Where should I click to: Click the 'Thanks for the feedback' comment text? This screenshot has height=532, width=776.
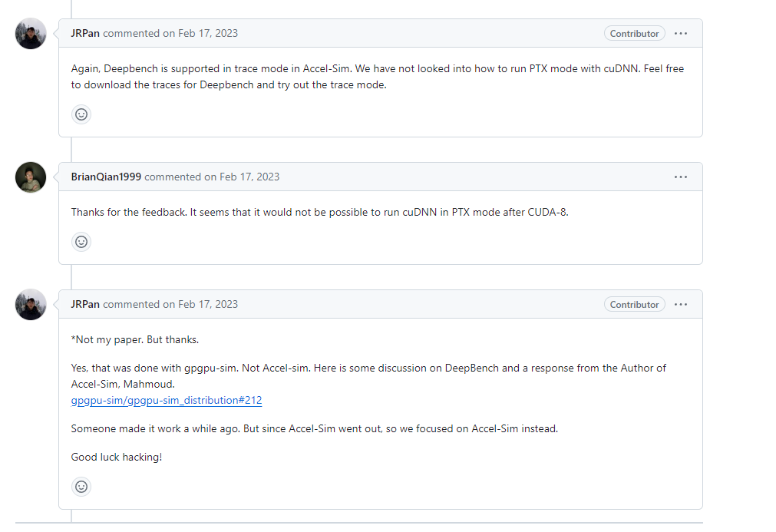[x=319, y=213]
